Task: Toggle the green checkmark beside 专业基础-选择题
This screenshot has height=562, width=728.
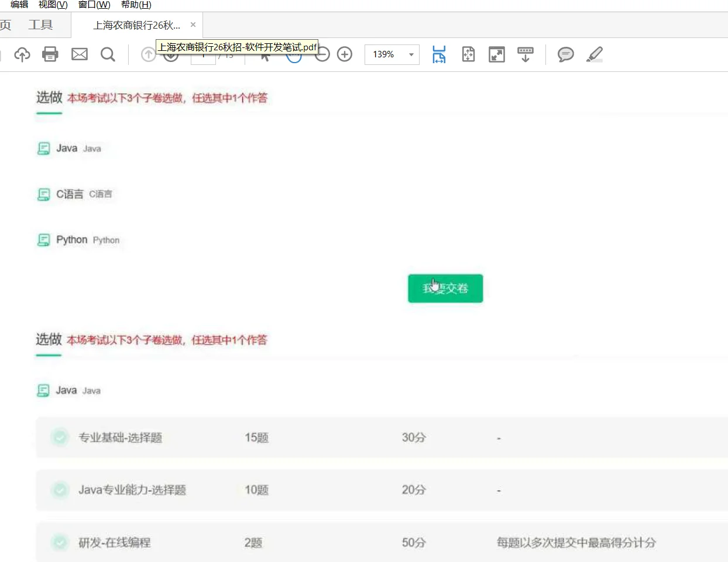Action: [x=60, y=437]
